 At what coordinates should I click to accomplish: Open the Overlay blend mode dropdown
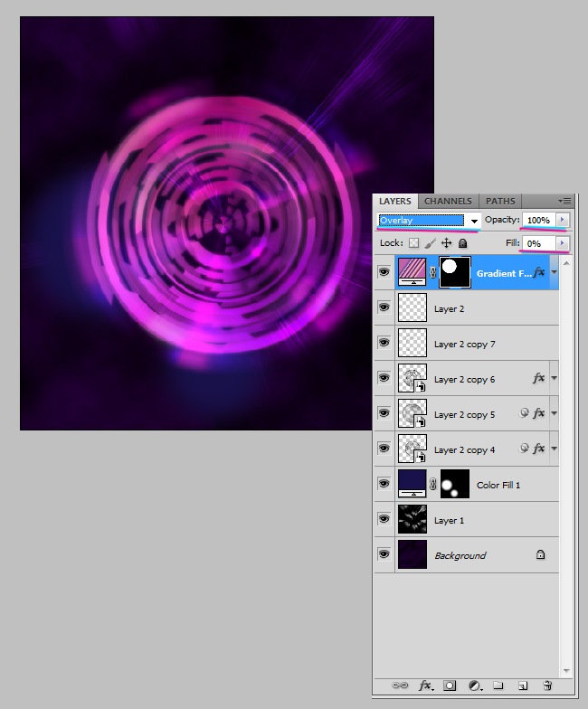pos(429,221)
